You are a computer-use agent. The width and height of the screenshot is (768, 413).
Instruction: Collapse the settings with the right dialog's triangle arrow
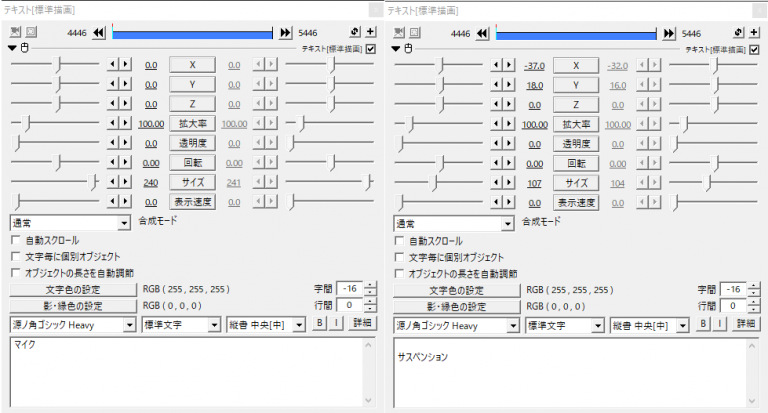tap(397, 48)
